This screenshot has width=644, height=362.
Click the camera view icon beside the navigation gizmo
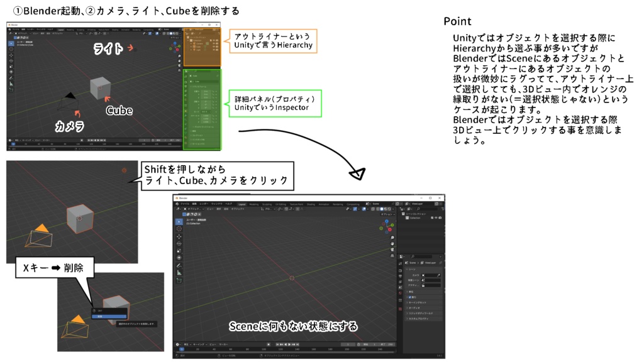[392, 250]
